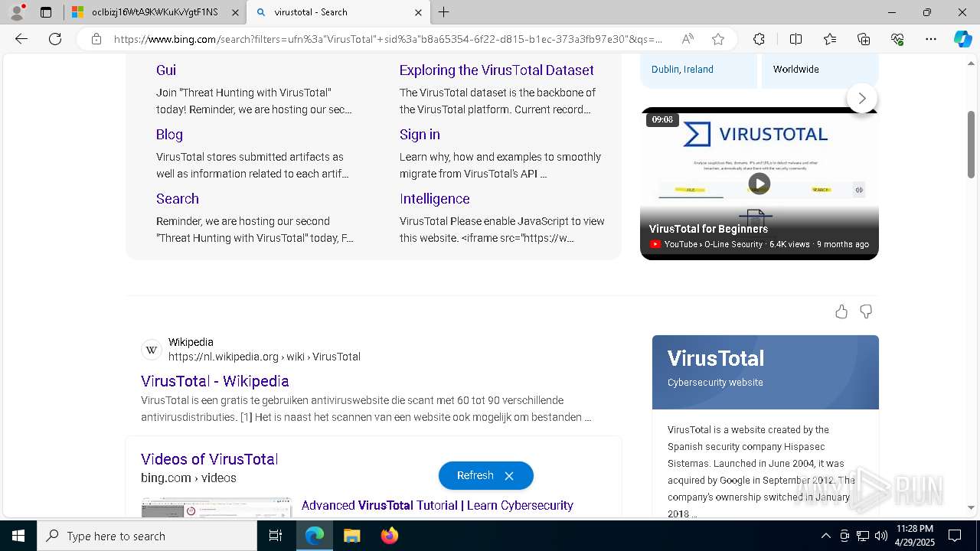Open the Windows Start menu

pos(18,536)
